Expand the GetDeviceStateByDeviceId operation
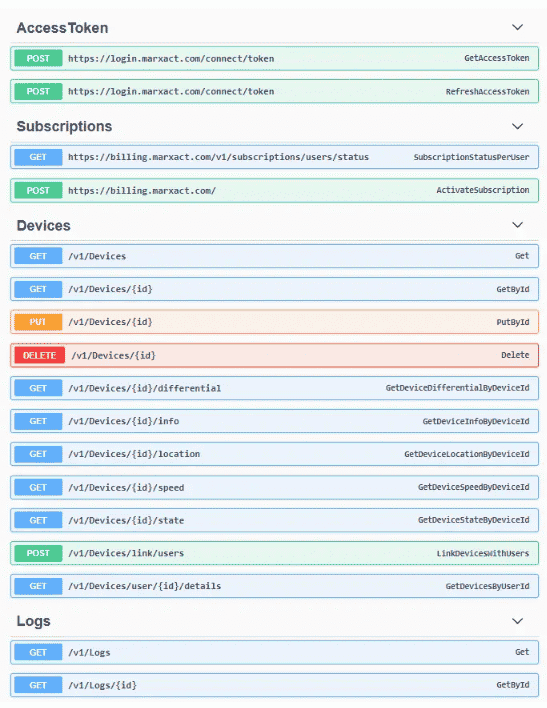Image resolution: width=547 pixels, height=708 pixels. [274, 520]
